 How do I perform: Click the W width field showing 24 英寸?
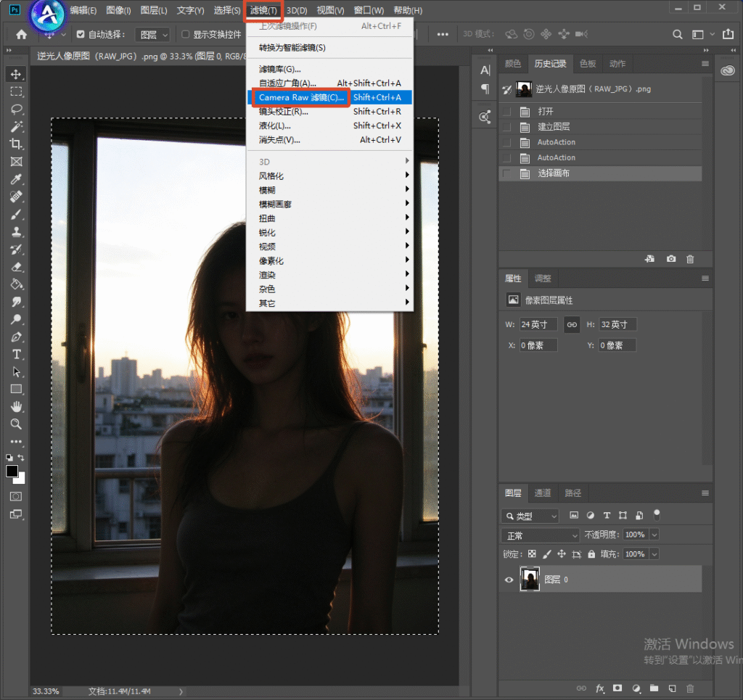538,324
